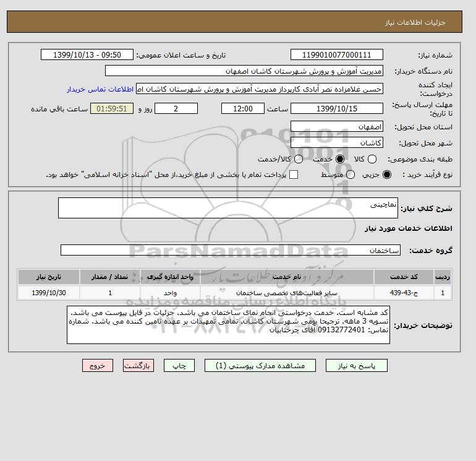
Task: Click the شماره نیاز field 1199010077000111
Action: coord(337,54)
